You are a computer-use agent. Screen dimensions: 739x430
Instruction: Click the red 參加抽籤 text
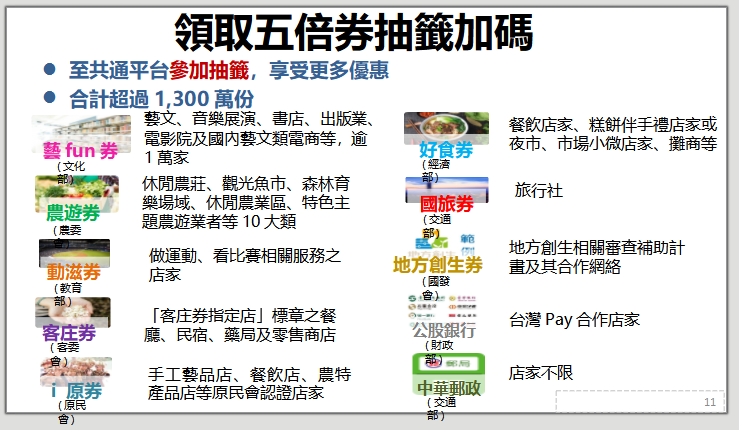pos(208,71)
